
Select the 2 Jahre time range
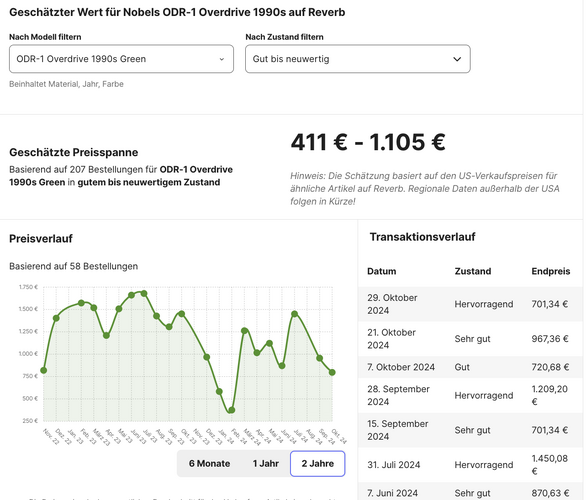[x=318, y=463]
